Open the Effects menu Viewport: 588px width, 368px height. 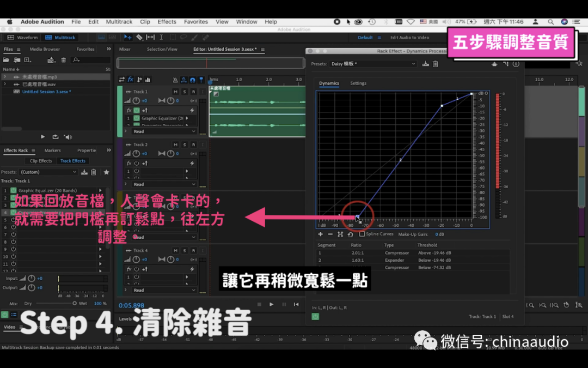(167, 22)
